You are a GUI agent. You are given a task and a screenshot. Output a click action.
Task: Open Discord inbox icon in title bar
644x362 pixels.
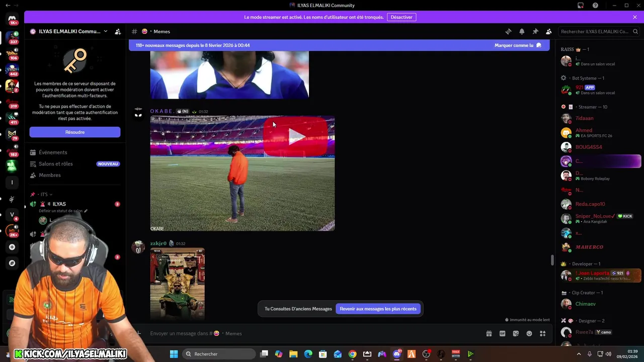[x=581, y=6]
